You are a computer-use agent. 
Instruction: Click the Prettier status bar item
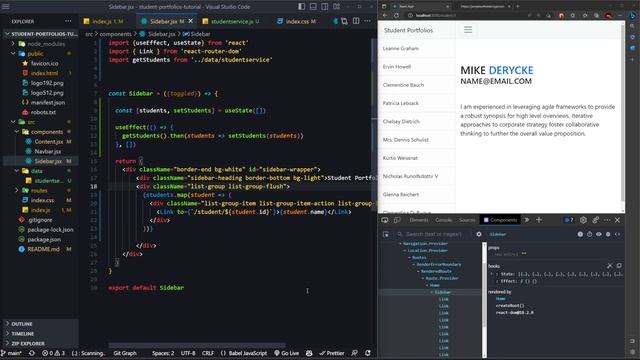pos(332,353)
